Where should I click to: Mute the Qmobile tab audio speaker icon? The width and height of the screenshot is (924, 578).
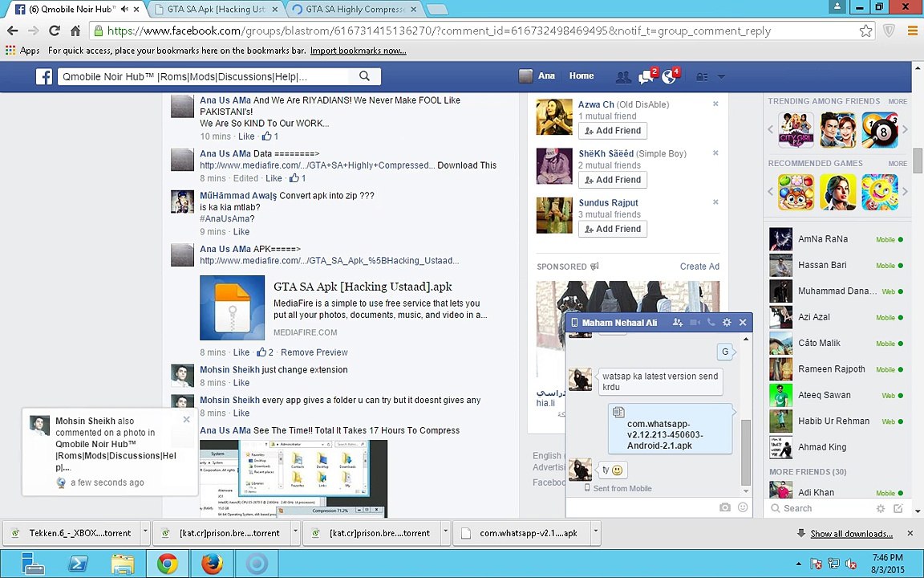[x=124, y=10]
